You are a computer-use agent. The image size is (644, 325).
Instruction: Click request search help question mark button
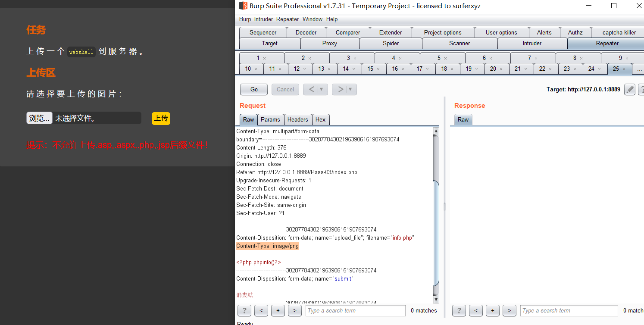point(244,310)
